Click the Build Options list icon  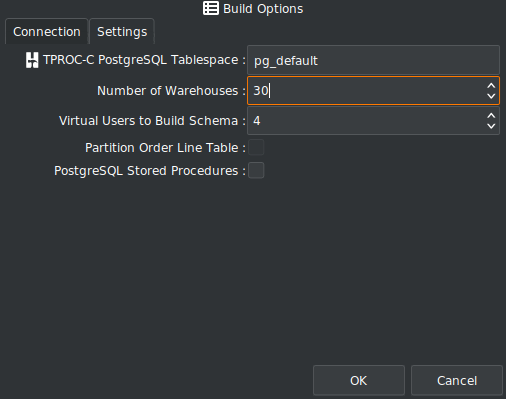click(x=211, y=8)
